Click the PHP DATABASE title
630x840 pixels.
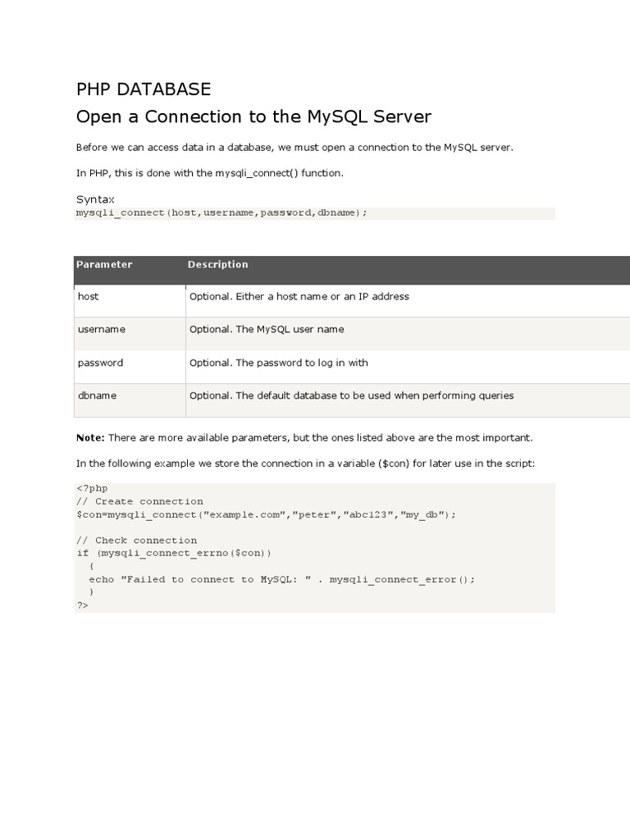tap(144, 89)
